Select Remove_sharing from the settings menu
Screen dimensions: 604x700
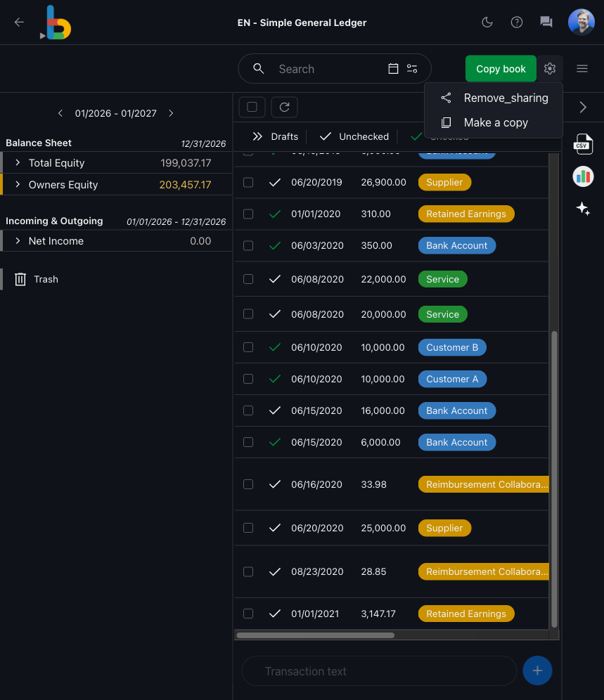[x=506, y=98]
